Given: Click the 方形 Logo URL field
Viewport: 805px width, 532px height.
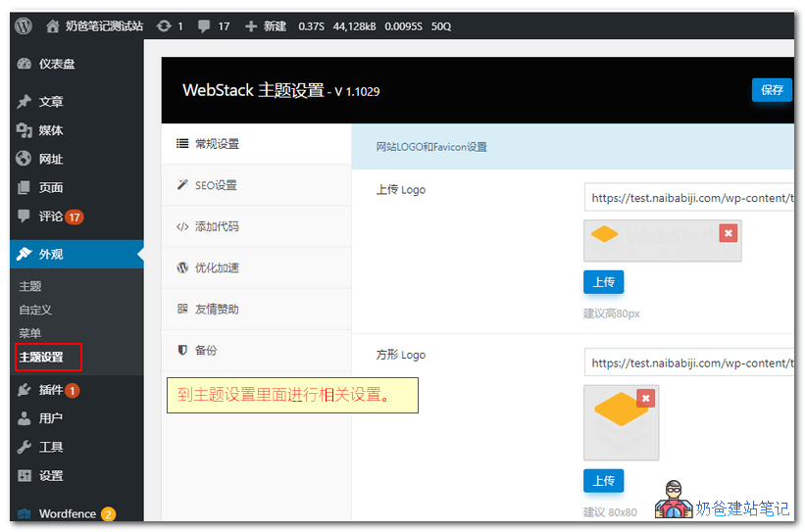Looking at the screenshot, I should click(x=689, y=363).
